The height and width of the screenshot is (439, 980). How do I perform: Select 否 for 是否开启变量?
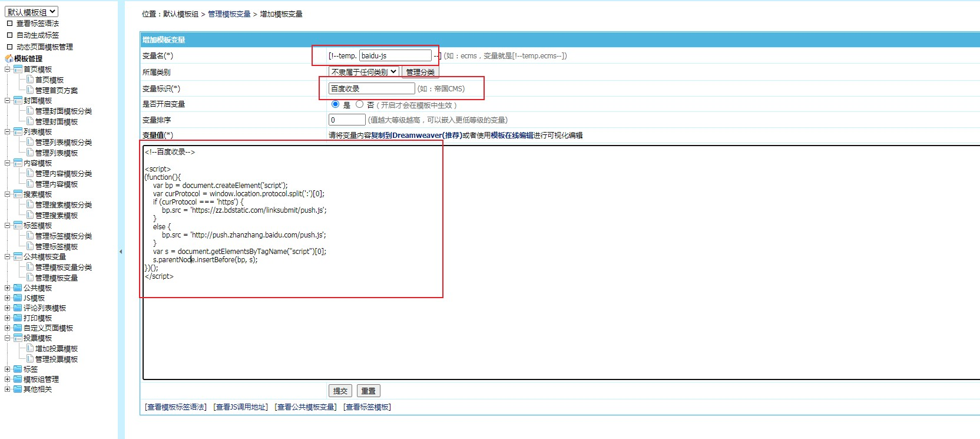point(359,104)
